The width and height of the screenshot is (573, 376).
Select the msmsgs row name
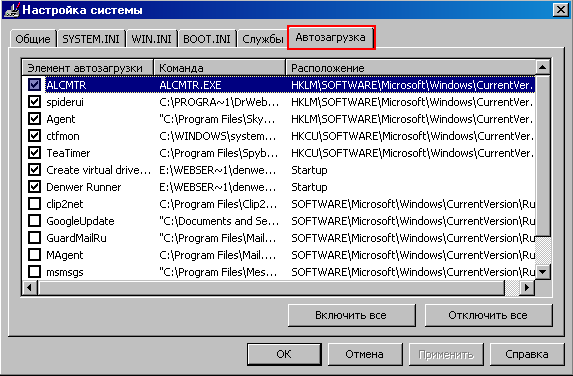tap(65, 272)
